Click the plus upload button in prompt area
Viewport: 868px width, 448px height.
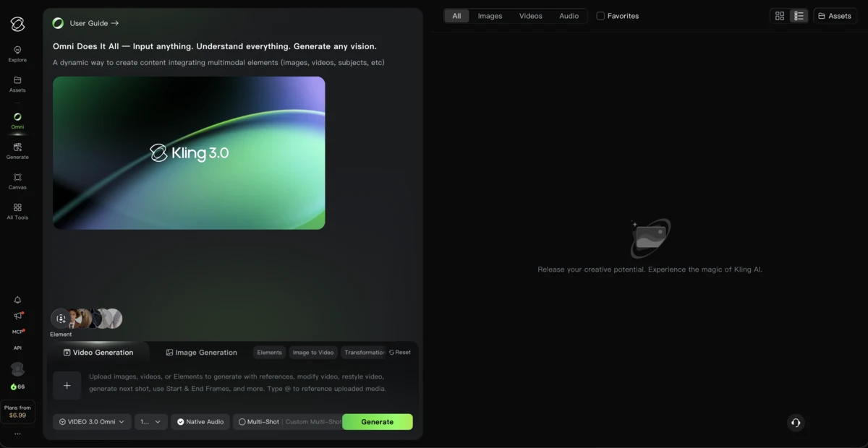tap(67, 386)
